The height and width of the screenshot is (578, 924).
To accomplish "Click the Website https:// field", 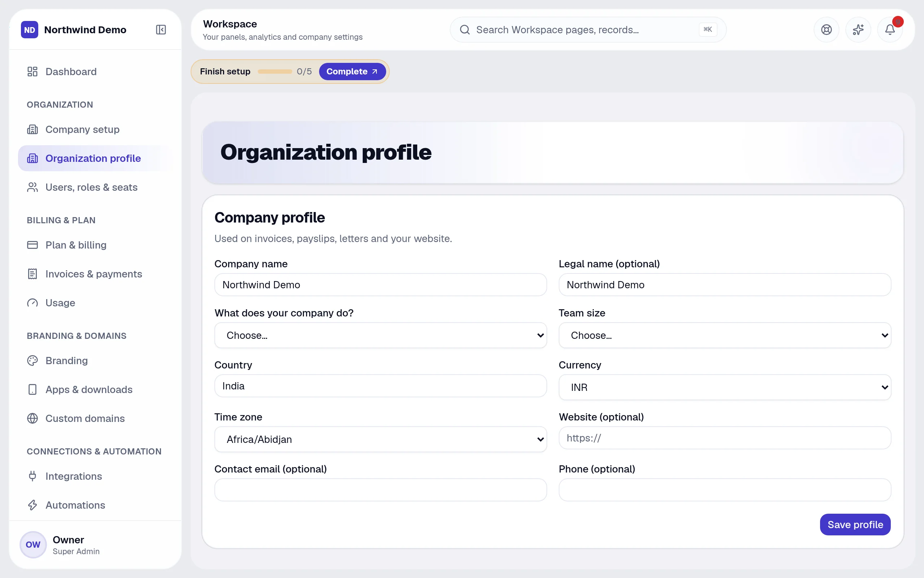I will [725, 438].
